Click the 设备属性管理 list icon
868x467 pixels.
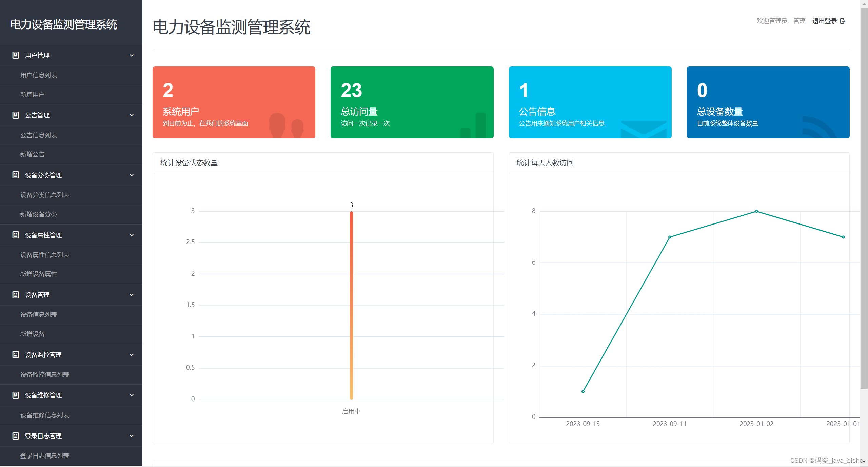pos(16,235)
